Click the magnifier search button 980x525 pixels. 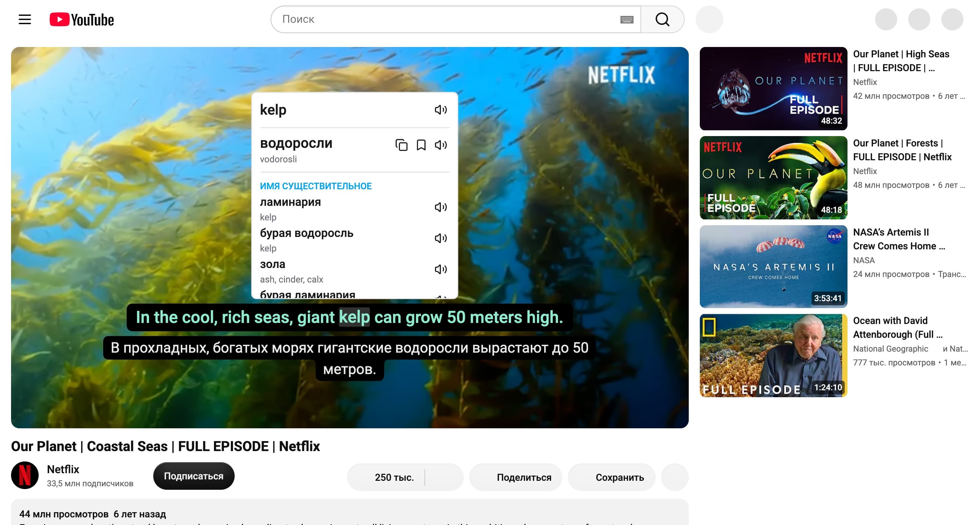pos(662,19)
